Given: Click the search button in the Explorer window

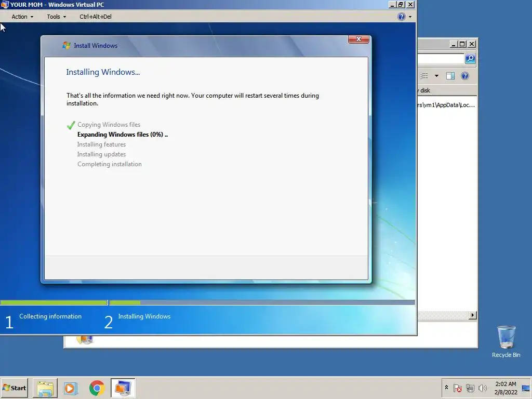Looking at the screenshot, I should [470, 59].
